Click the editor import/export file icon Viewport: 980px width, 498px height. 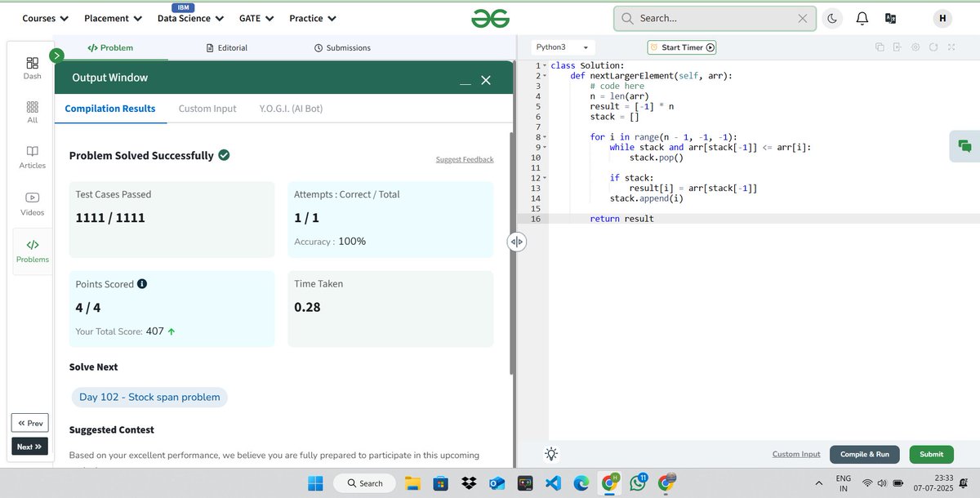pos(898,47)
